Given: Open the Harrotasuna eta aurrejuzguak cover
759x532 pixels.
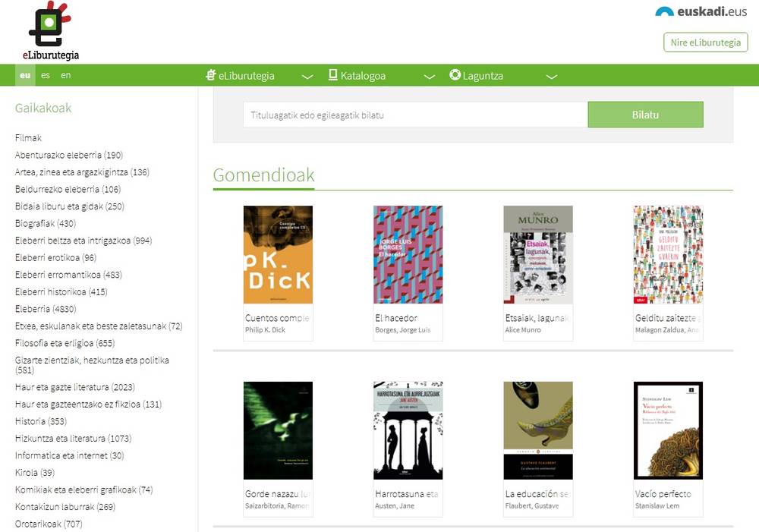Looking at the screenshot, I should (x=408, y=430).
